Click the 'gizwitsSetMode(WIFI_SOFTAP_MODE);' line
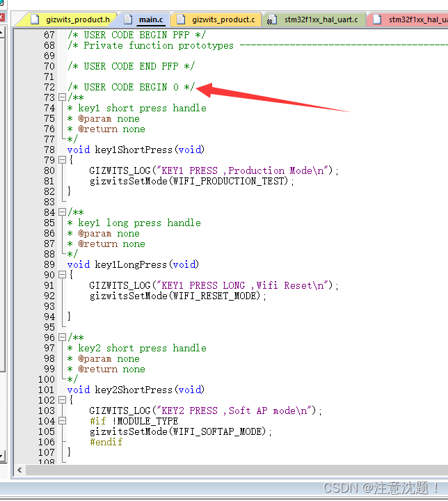The image size is (448, 501). click(181, 431)
